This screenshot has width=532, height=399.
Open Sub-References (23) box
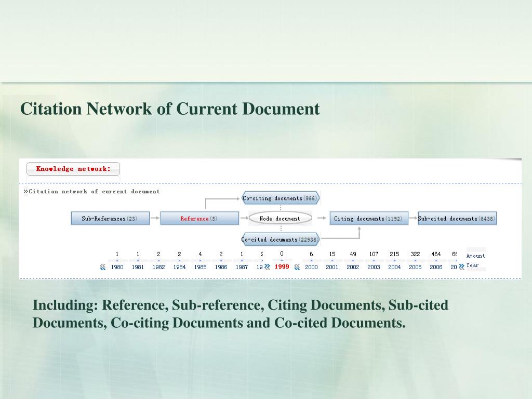pos(110,219)
